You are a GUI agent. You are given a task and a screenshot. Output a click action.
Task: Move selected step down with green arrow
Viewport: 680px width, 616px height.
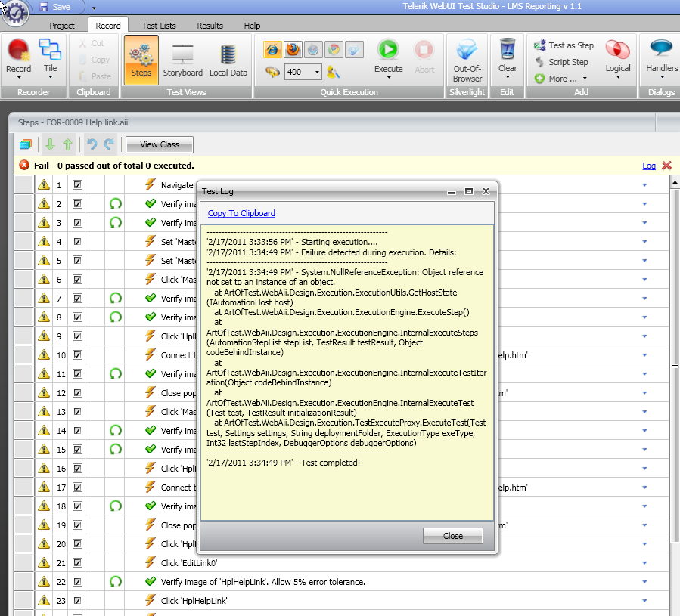51,144
